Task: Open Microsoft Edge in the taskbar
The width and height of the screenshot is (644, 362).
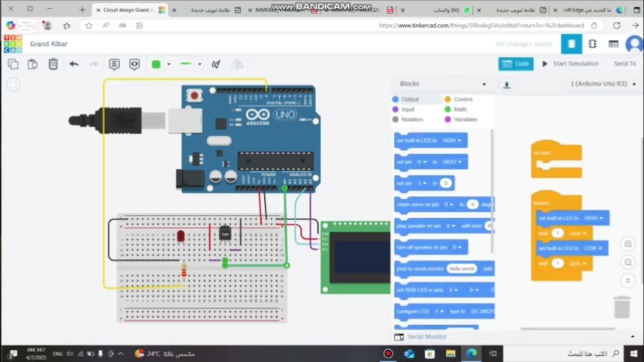Action: pyautogui.click(x=471, y=353)
